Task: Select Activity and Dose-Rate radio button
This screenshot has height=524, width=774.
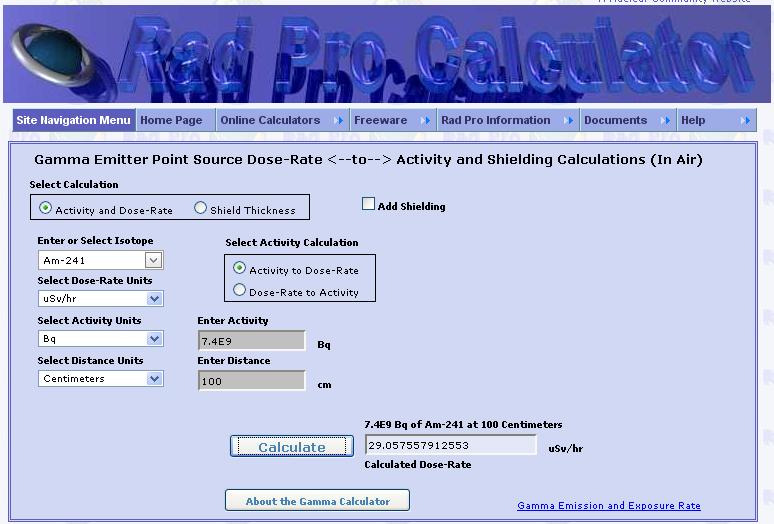Action: pyautogui.click(x=45, y=208)
